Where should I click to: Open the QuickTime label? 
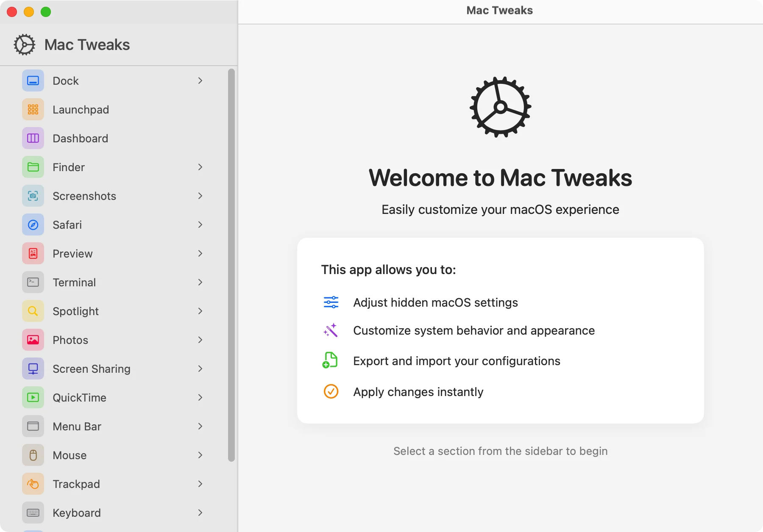pos(80,398)
